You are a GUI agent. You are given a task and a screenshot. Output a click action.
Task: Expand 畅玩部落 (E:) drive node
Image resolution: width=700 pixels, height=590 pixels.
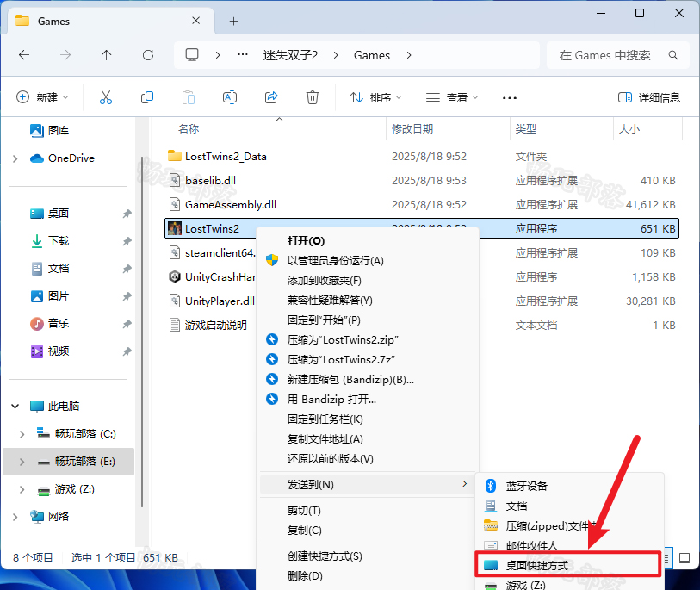[x=22, y=462]
